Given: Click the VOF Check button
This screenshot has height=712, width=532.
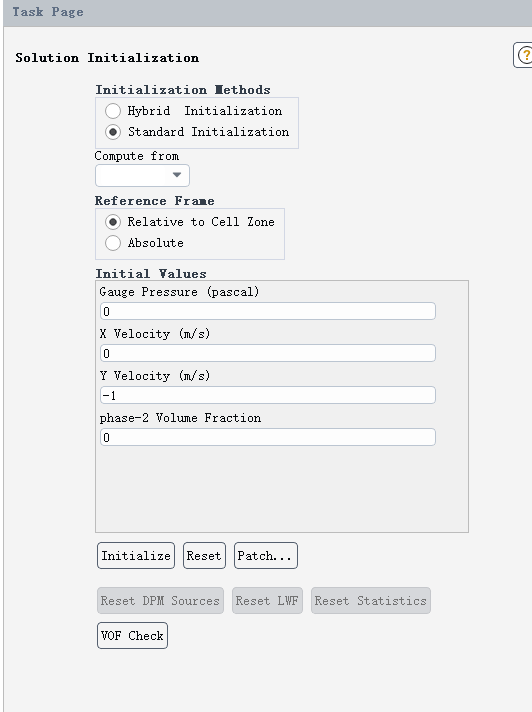Looking at the screenshot, I should (x=132, y=635).
